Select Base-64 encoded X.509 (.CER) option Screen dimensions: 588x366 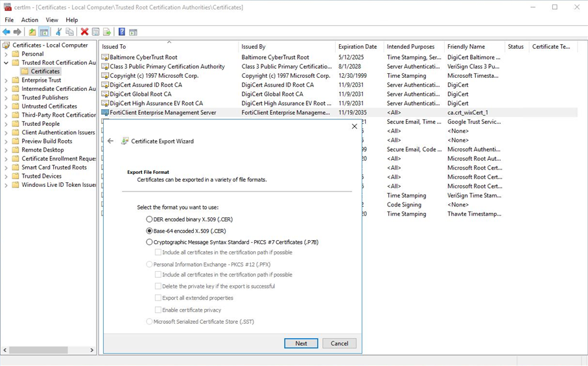point(149,231)
